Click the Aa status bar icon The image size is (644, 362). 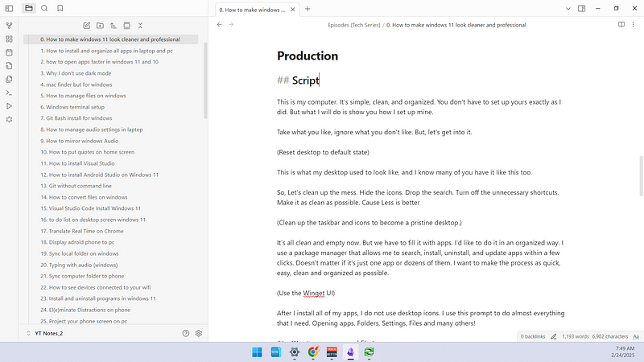coord(636,336)
